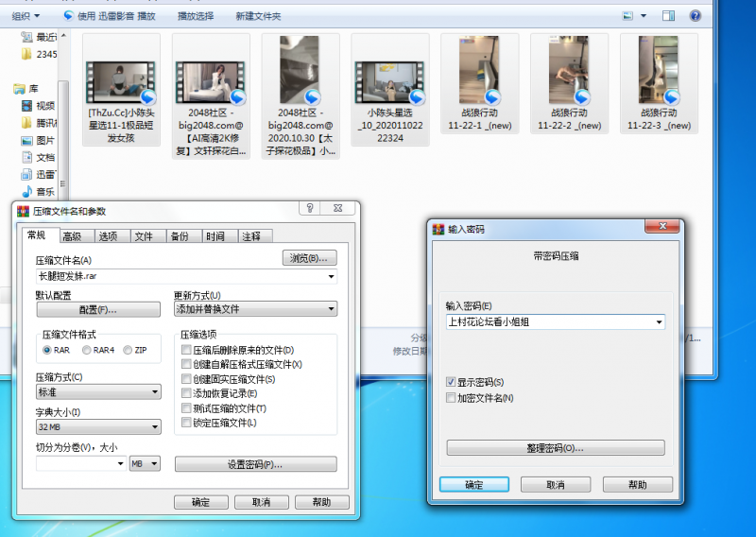
Task: Enable 创建自解压格式压缩文件 checkbox
Action: pos(186,364)
